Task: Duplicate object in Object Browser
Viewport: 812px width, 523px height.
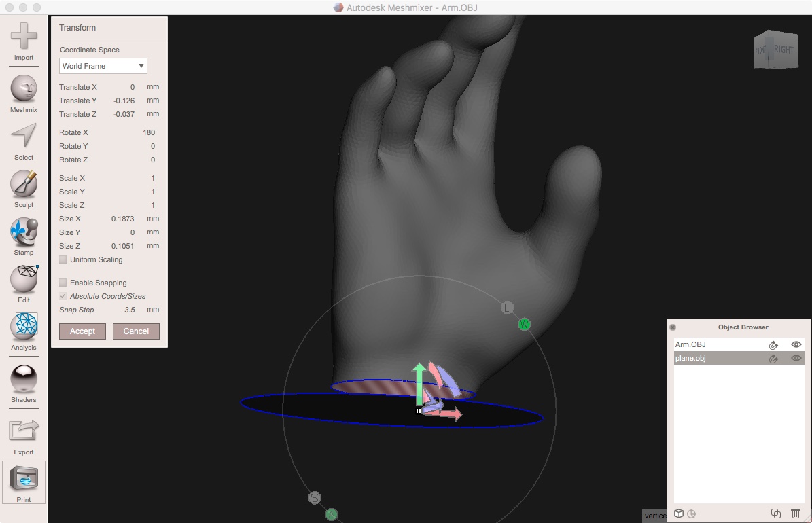Action: click(776, 513)
